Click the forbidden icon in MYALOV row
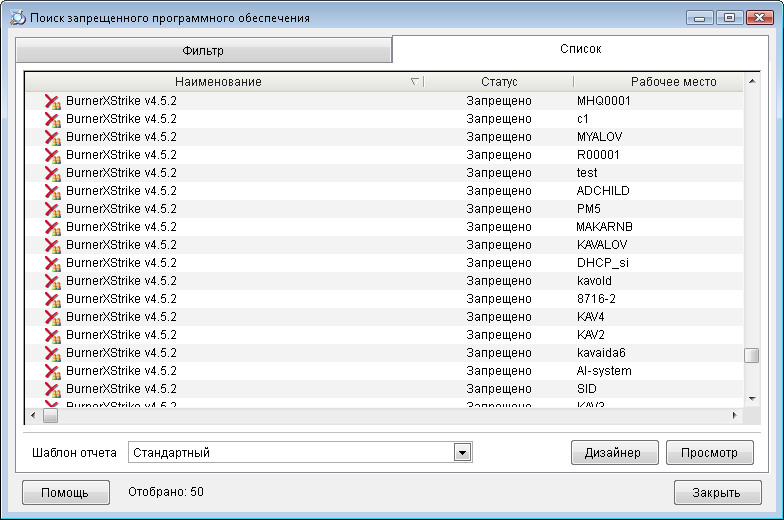This screenshot has height=520, width=784. pos(52,137)
